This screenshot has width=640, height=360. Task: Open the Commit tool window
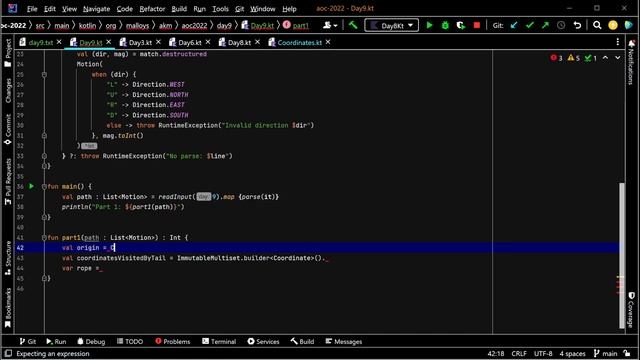pos(8,129)
